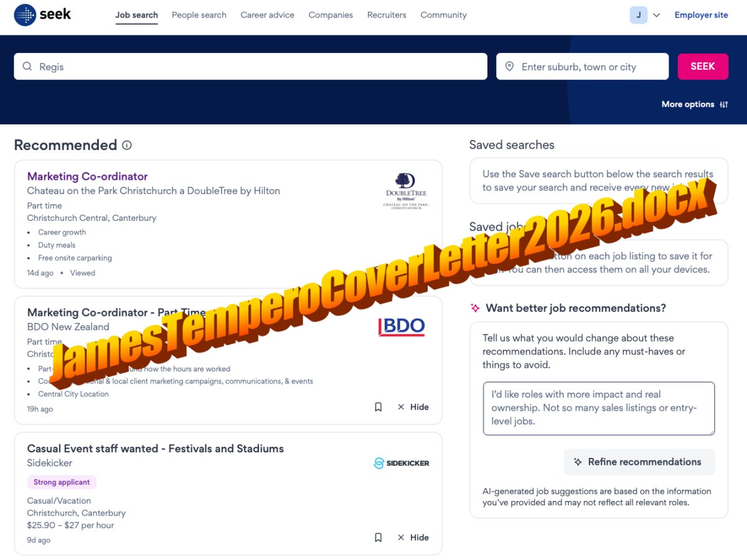This screenshot has height=560, width=747.
Task: Open the Sidekicker company logo
Action: (x=402, y=463)
